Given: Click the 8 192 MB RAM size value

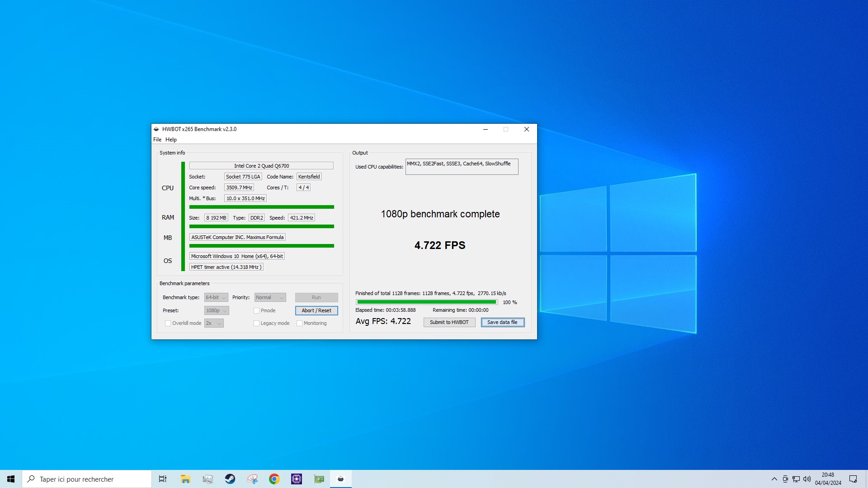Looking at the screenshot, I should coord(217,218).
